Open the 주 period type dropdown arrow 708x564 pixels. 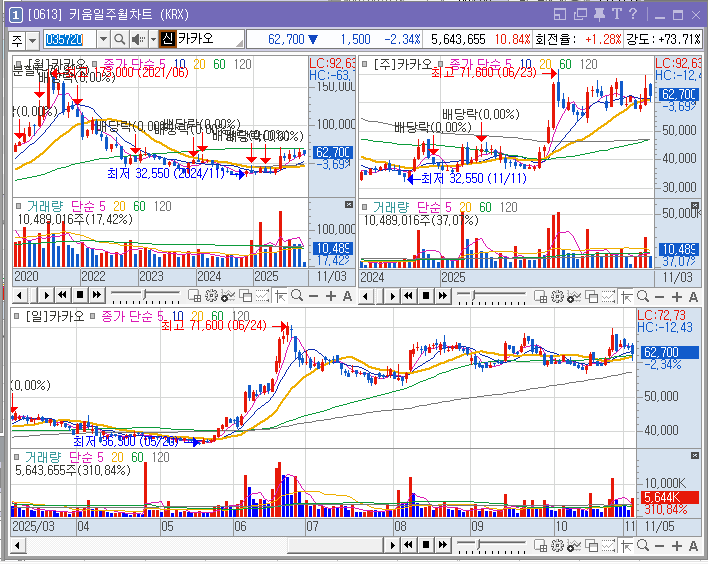click(x=33, y=41)
